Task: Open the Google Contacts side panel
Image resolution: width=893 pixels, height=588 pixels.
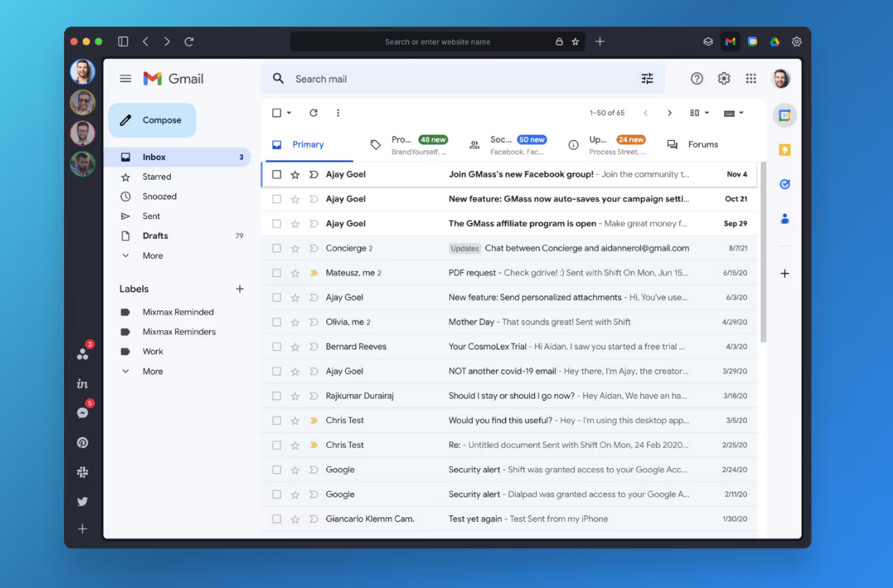Action: pos(785,218)
